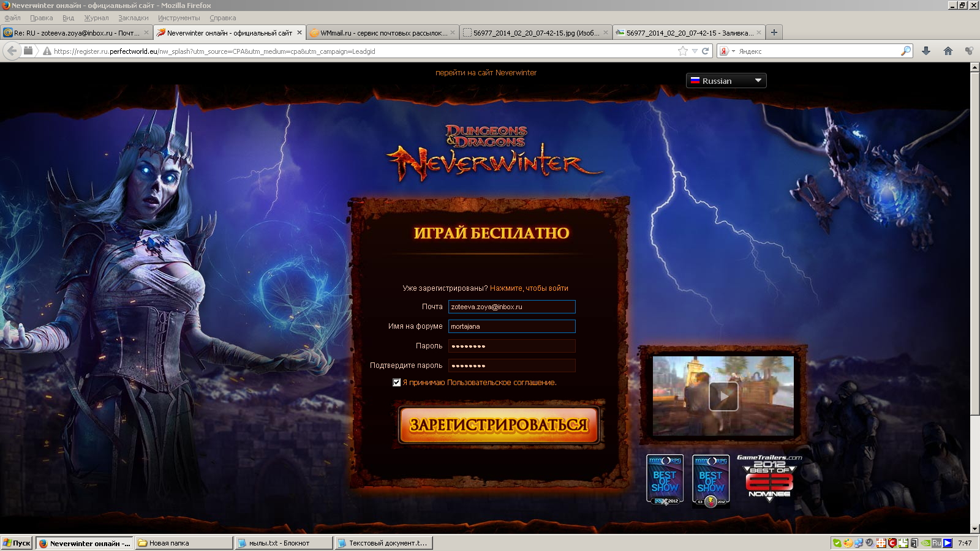The height and width of the screenshot is (551, 980).
Task: Close the Re: RU mail tab
Action: pos(146,33)
